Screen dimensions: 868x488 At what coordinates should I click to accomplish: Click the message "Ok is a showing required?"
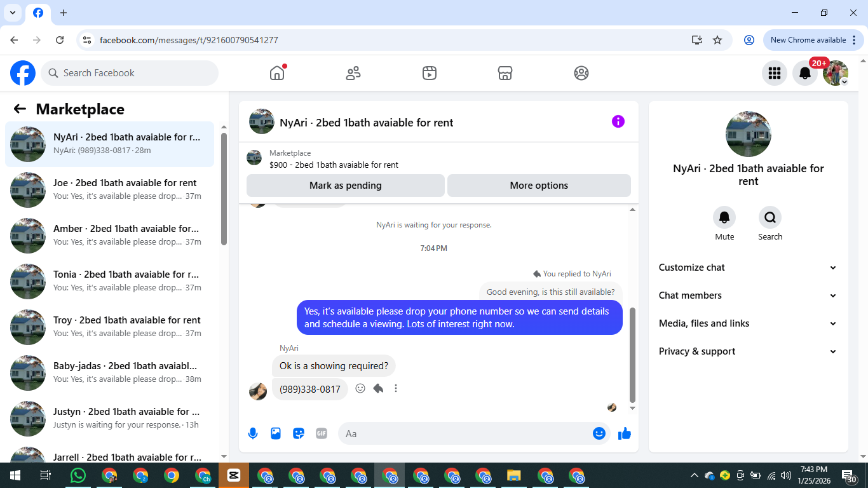pos(334,366)
